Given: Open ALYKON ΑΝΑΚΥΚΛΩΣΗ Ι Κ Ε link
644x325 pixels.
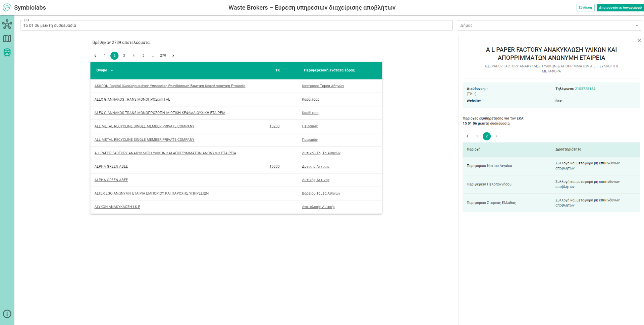Looking at the screenshot, I should coord(117,207).
